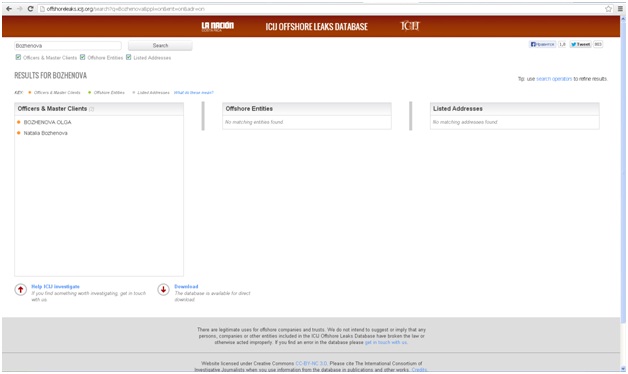
Task: Go back with the browser back arrow
Action: pos(9,8)
